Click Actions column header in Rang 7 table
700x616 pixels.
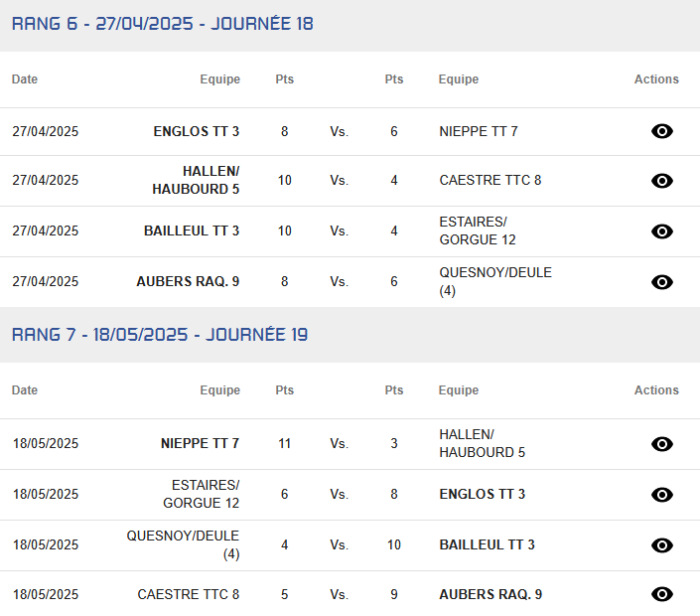(656, 390)
